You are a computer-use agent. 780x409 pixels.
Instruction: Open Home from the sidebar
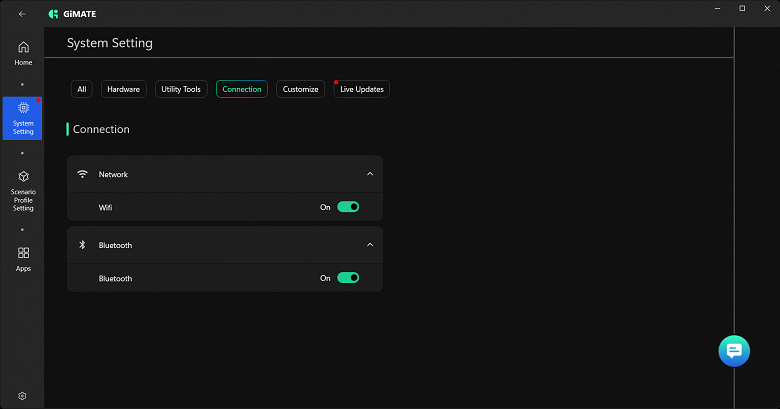coord(23,53)
